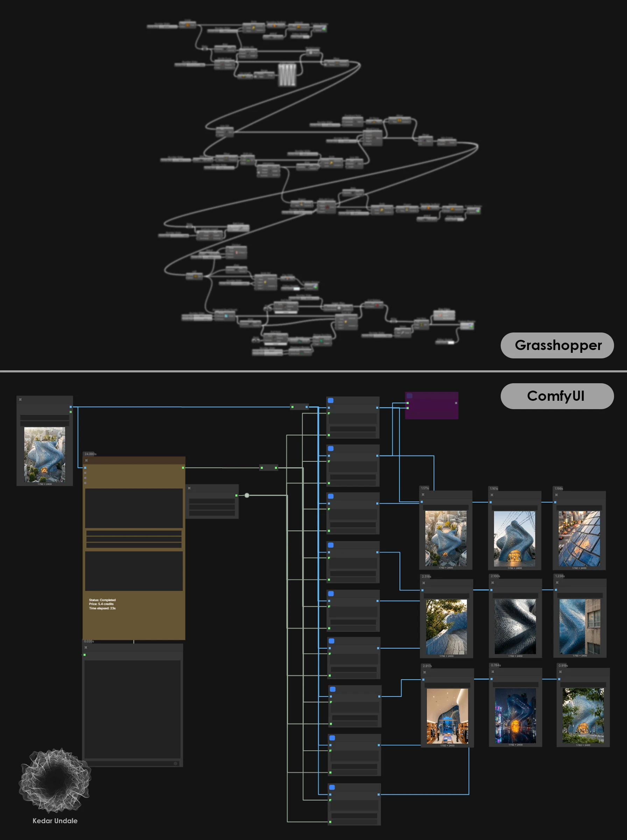This screenshot has width=627, height=840.
Task: Open the store interior render thumbnail
Action: point(447,715)
